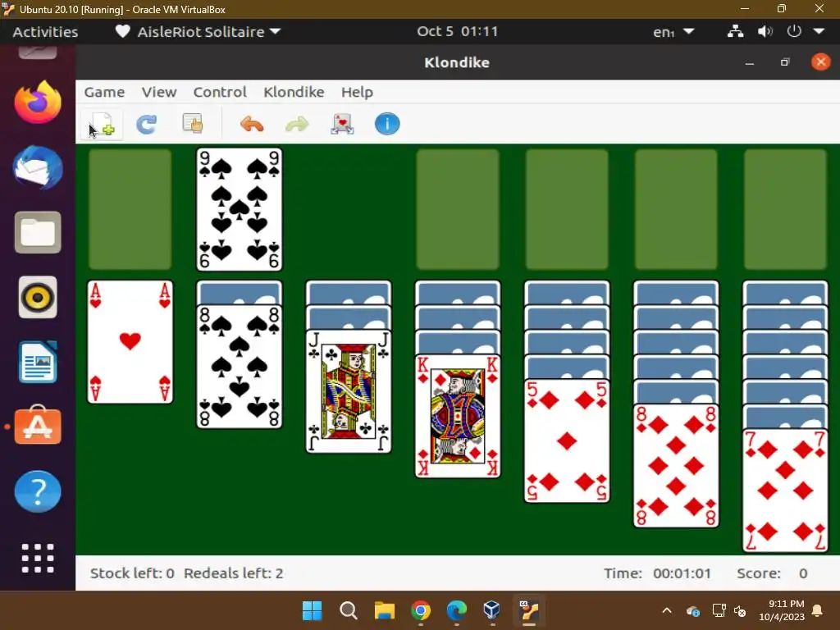Deal a card using toolbar icon
840x630 pixels.
[x=342, y=125]
